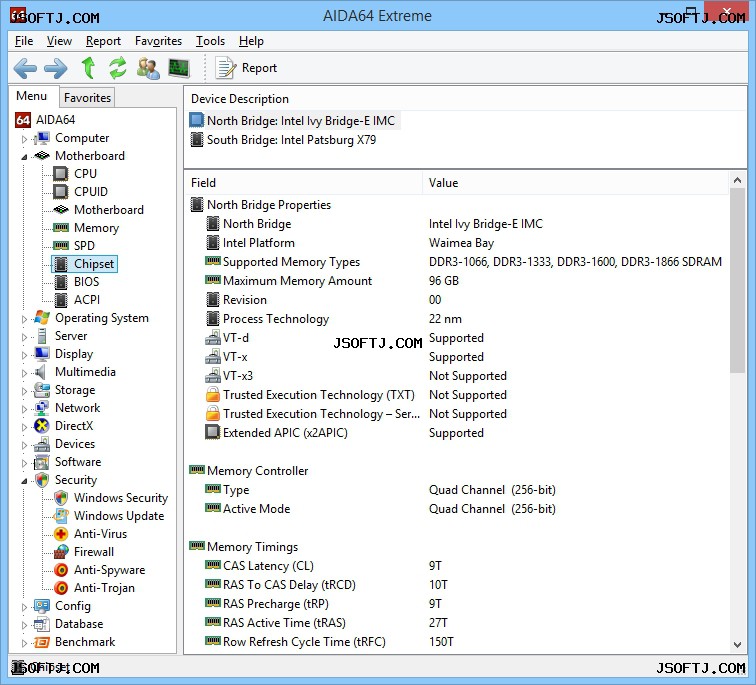Open the Memory module icon in tree
The width and height of the screenshot is (756, 685).
coord(60,228)
